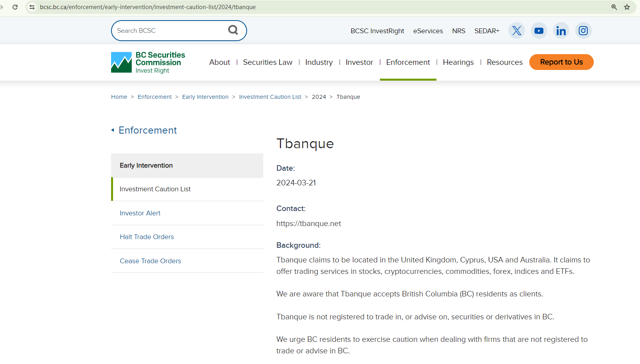Open the BCSC YouTube channel icon
This screenshot has height=364, width=640.
coord(538,31)
